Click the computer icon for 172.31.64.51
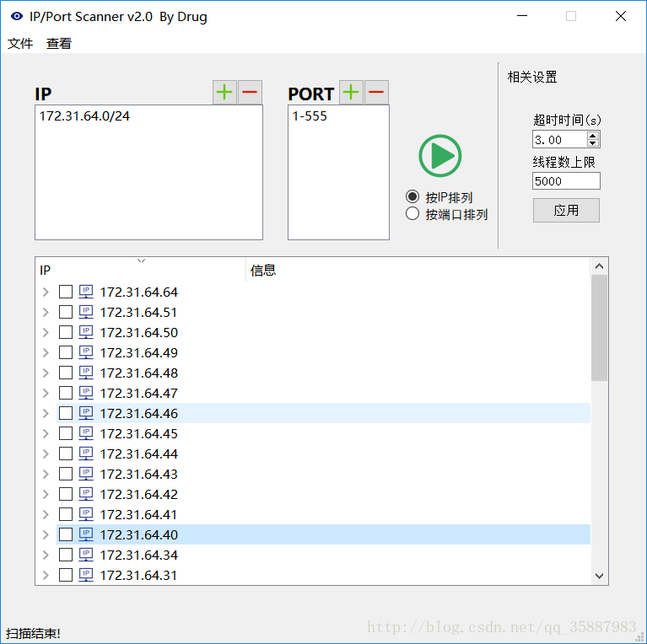The width and height of the screenshot is (647, 644). pyautogui.click(x=86, y=312)
